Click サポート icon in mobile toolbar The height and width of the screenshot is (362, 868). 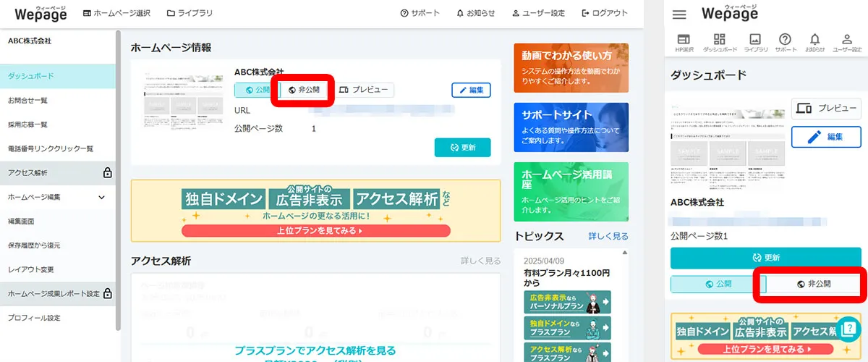click(x=786, y=43)
